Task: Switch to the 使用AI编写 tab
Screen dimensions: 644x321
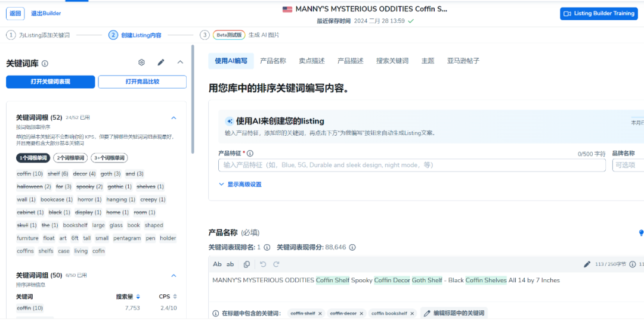Action: tap(231, 61)
